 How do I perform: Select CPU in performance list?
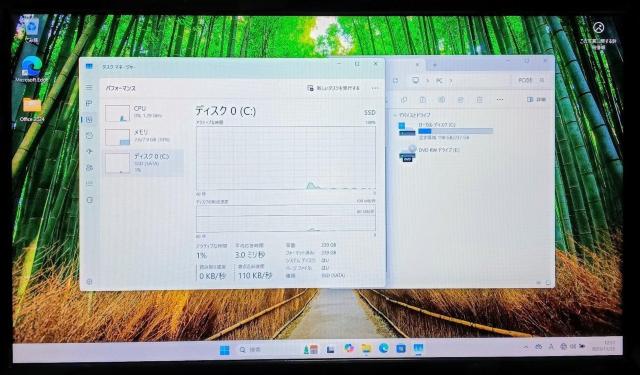[x=144, y=113]
